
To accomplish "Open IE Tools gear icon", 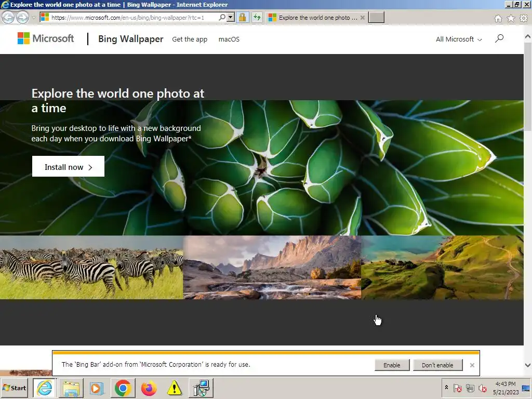I will click(524, 18).
